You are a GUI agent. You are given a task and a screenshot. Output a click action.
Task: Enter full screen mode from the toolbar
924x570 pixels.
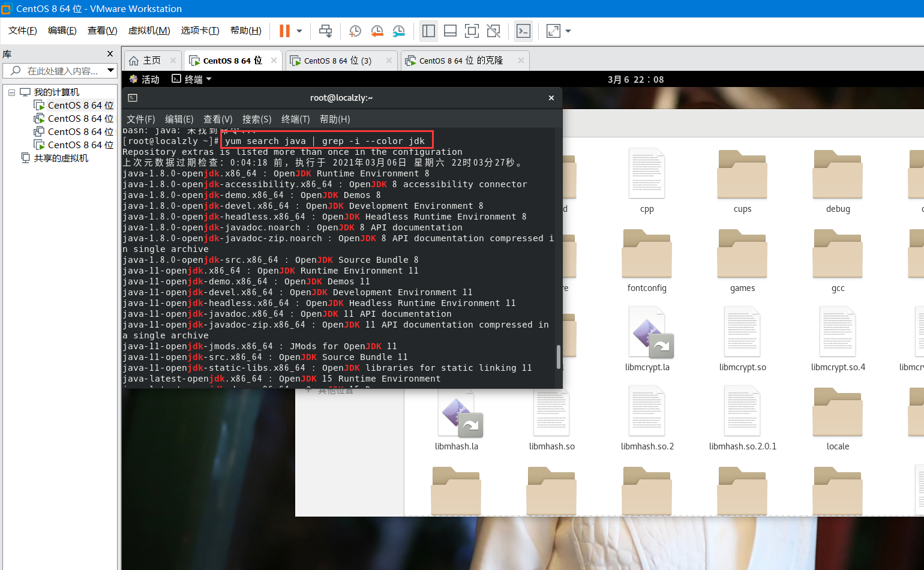[x=472, y=31]
